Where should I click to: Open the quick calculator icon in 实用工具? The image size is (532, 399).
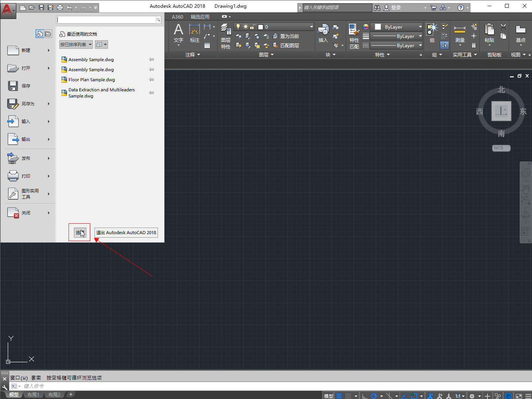pos(474,45)
